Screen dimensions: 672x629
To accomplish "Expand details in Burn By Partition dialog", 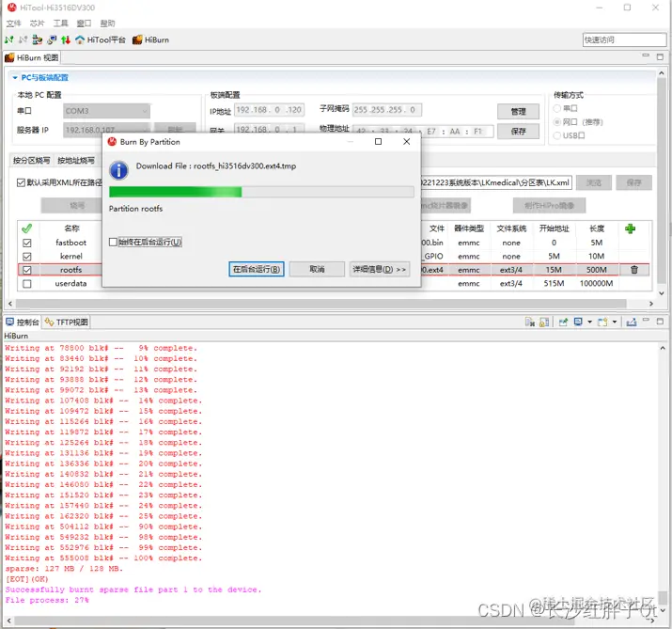I will point(380,269).
